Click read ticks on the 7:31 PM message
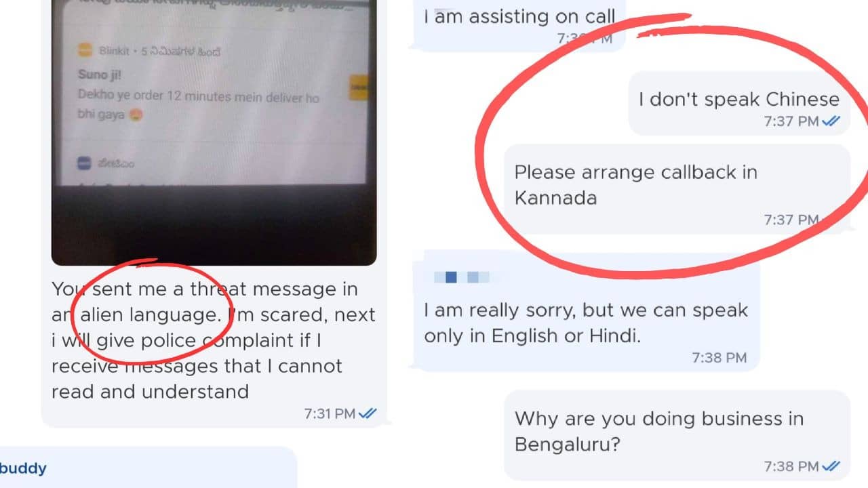This screenshot has height=488, width=868. point(368,413)
